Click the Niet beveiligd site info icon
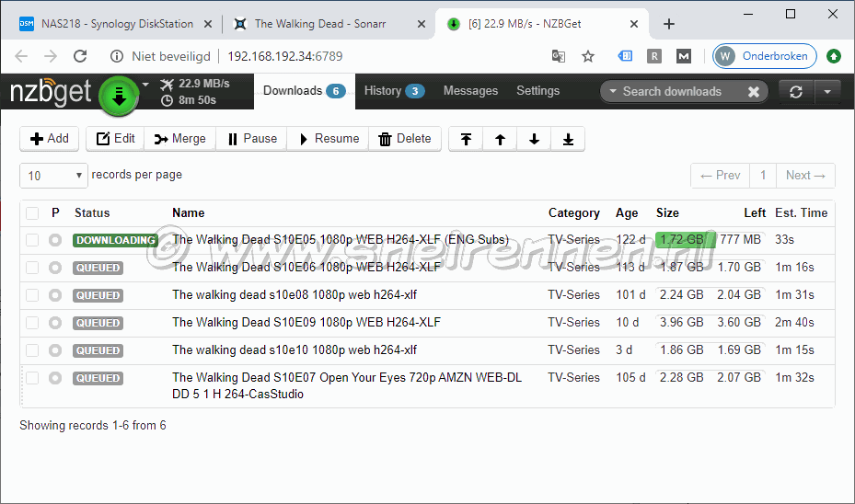855x504 pixels. (116, 56)
